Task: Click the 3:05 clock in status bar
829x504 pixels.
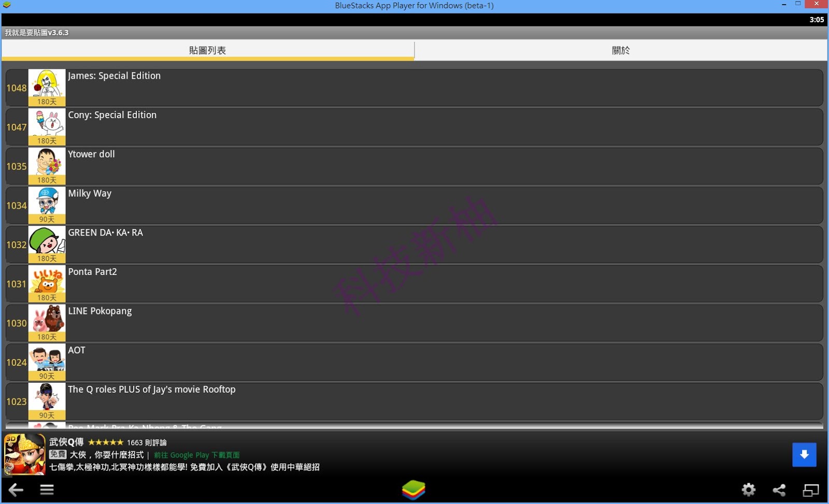Action: 817,20
